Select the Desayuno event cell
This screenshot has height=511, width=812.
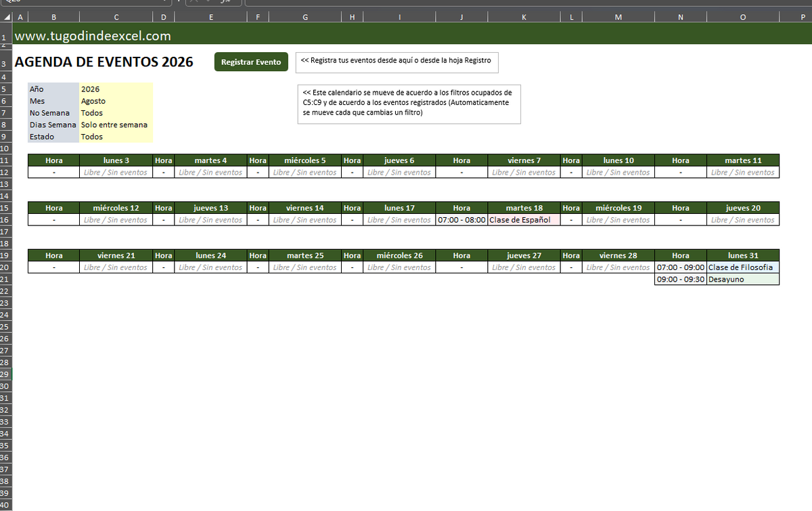(743, 279)
